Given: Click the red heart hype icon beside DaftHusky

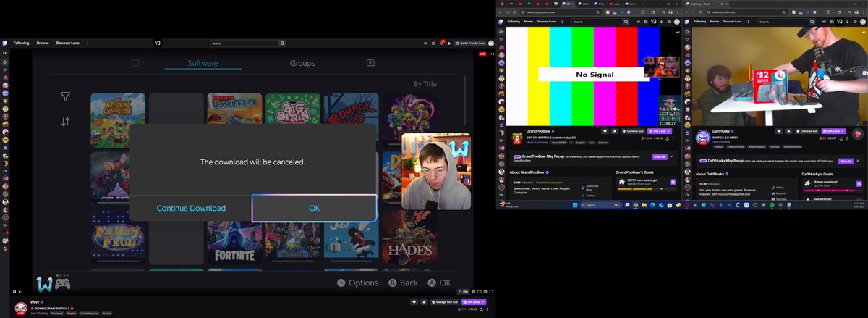Looking at the screenshot, I should tap(858, 134).
